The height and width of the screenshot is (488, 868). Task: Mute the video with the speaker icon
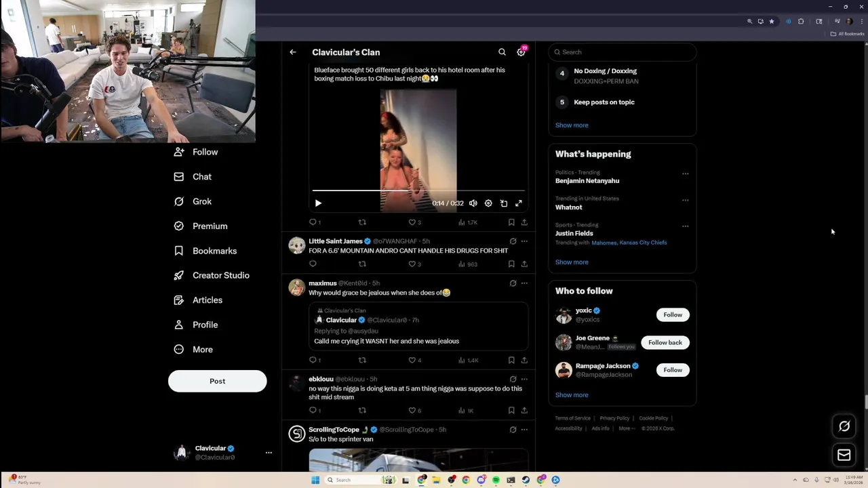click(x=473, y=203)
